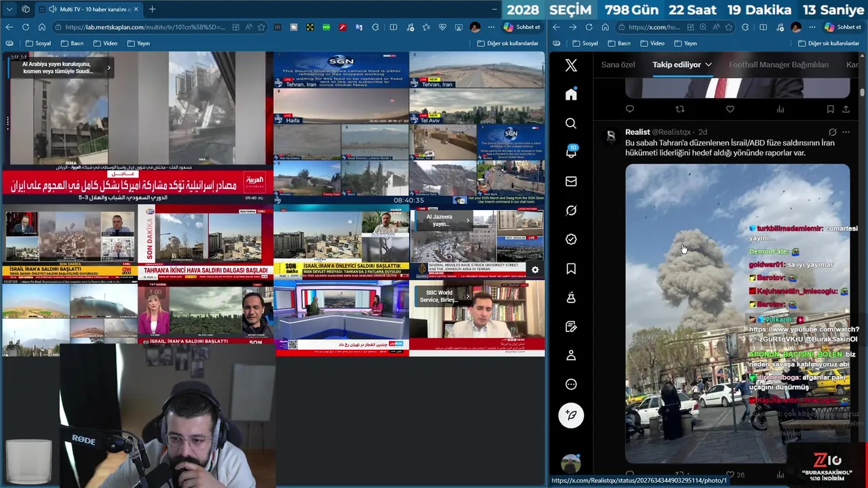This screenshot has height=488, width=868.
Task: Expand the Takip ediliyor chevron
Action: (708, 64)
